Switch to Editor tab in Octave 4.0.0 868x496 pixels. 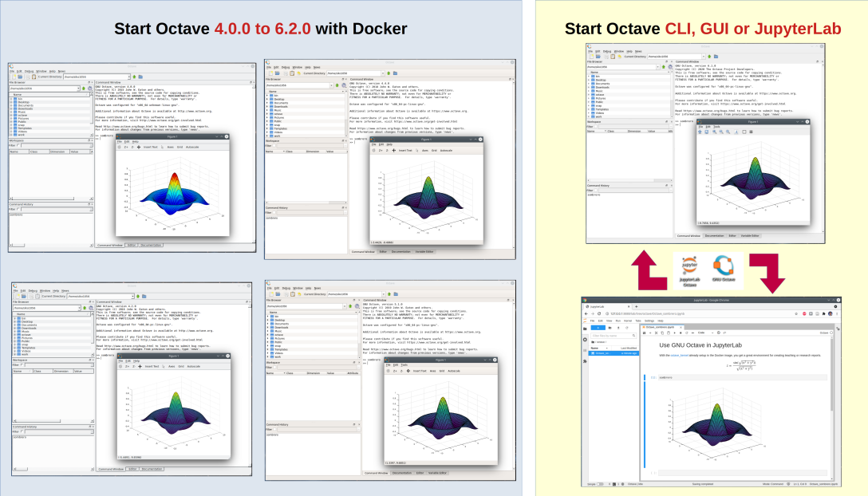tap(131, 245)
